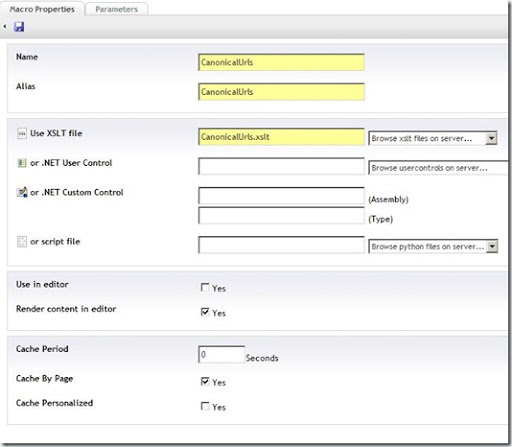This screenshot has width=512, height=447.
Task: Open the Browse python files dropdown
Action: pos(433,247)
